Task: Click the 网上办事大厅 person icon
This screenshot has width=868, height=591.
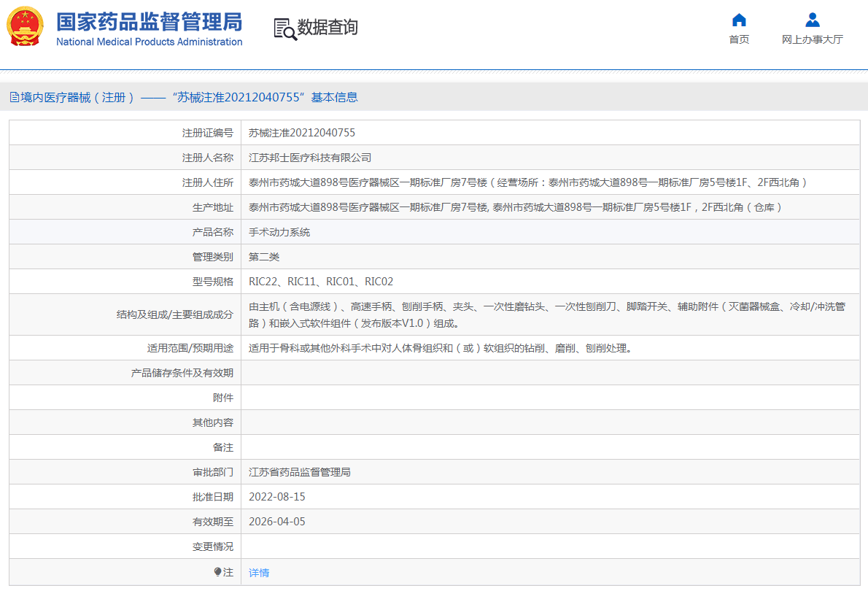Action: pyautogui.click(x=812, y=20)
